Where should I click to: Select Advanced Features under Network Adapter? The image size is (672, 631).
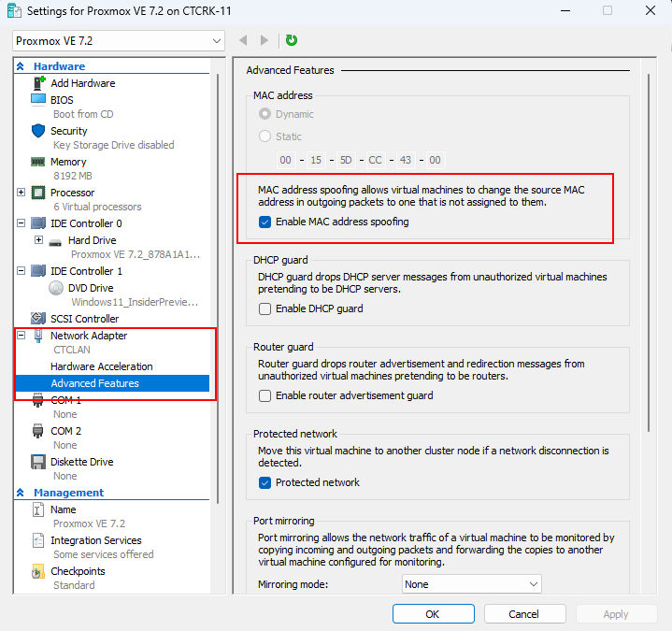pos(112,383)
